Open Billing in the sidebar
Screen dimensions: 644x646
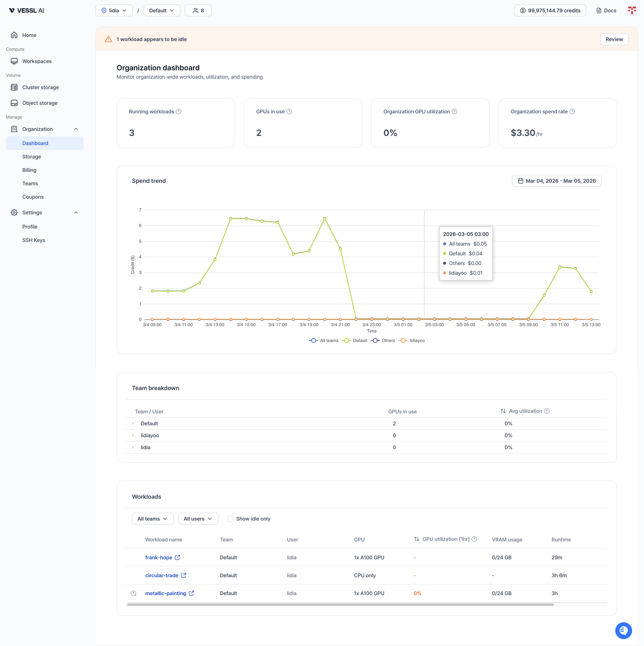[29, 170]
